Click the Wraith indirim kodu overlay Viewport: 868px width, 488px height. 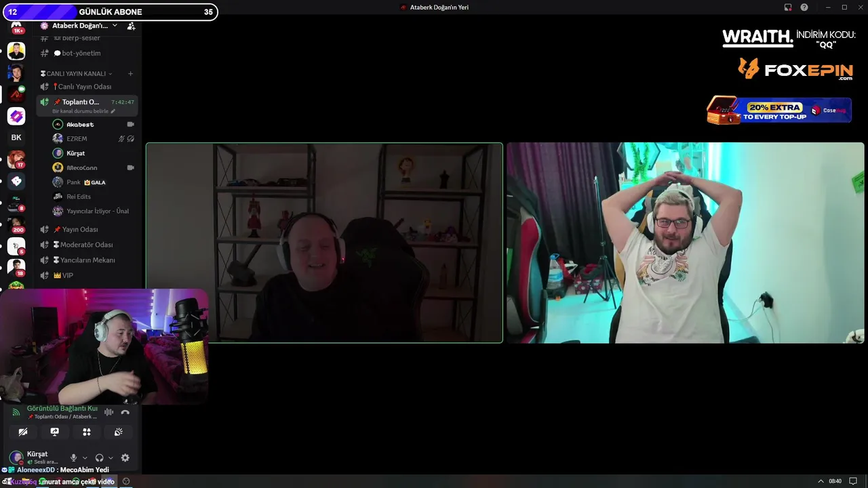pos(789,39)
